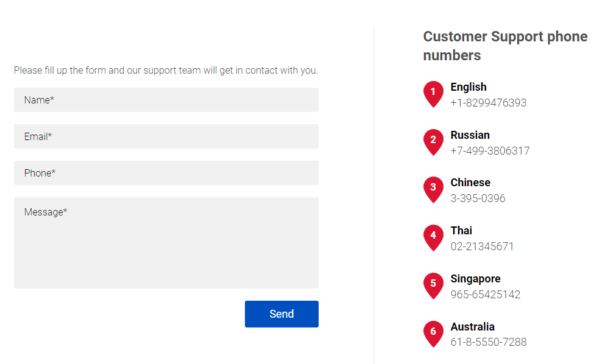Click the Singapore phone number 965-65425142
This screenshot has height=364, width=594.
[486, 295]
